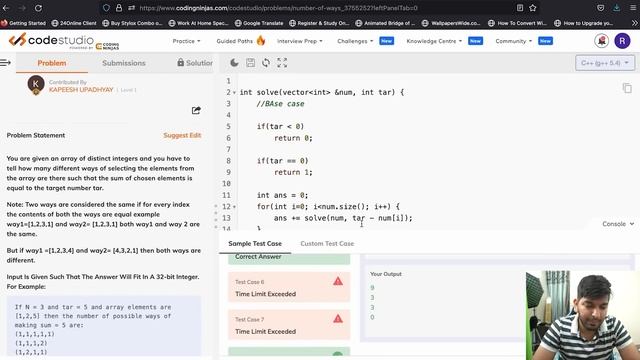Open the Community dropdown
This screenshot has width=640, height=360.
pyautogui.click(x=513, y=41)
